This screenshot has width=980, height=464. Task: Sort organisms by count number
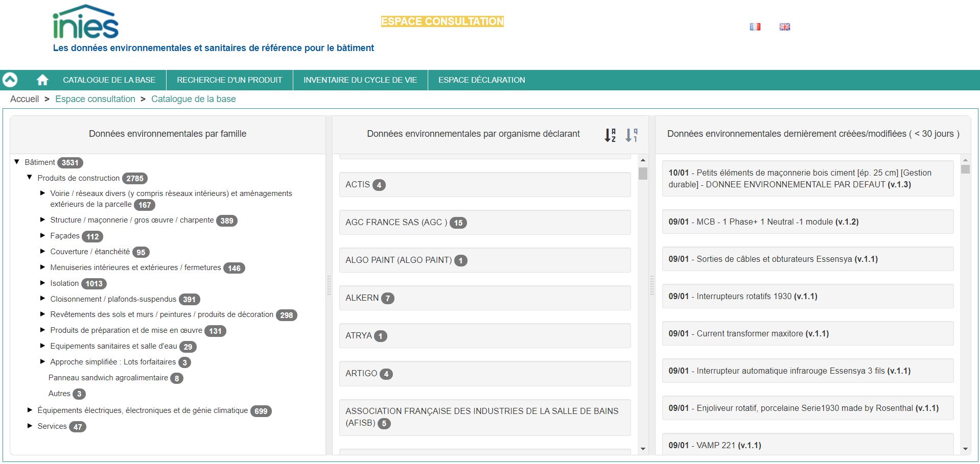point(632,135)
